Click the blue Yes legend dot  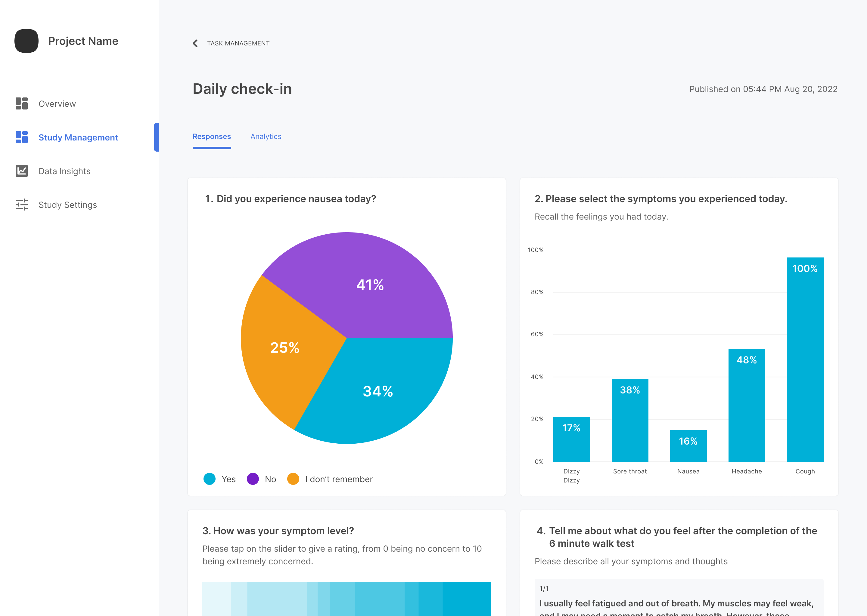point(210,479)
